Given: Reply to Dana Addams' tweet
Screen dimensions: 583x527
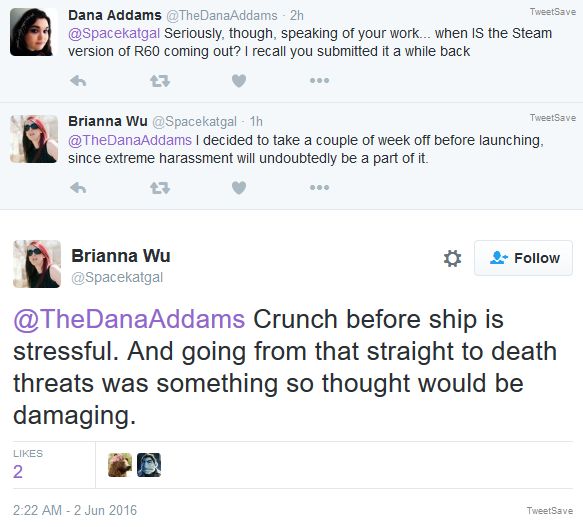Looking at the screenshot, I should [78, 81].
